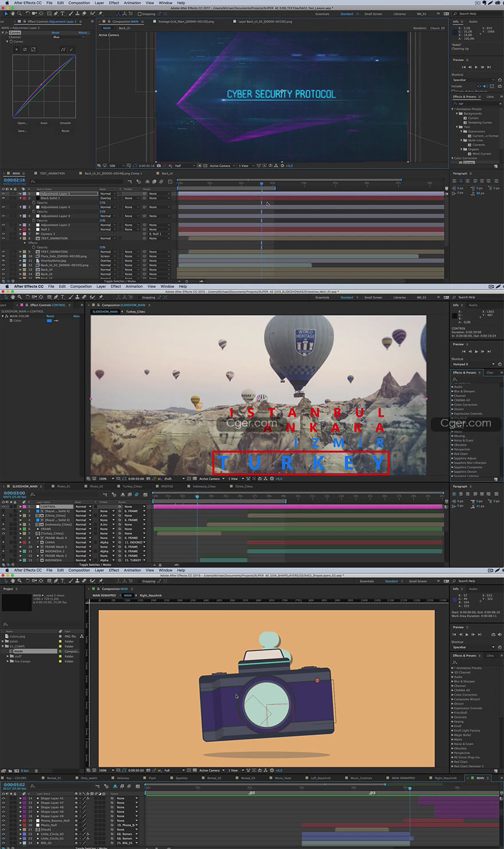Go to last frame in CC 2017 Preview panel
Viewport: 504px width, 849px height.
tap(489, 67)
